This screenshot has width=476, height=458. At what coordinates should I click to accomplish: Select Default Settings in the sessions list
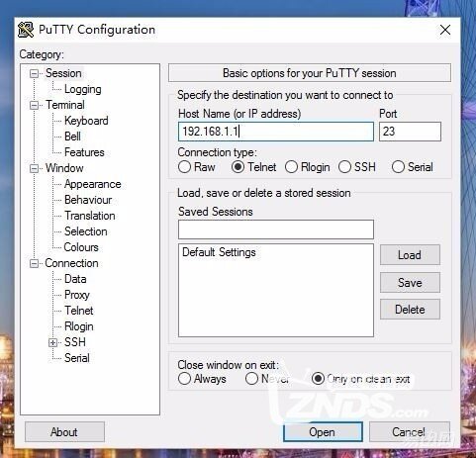[x=219, y=252]
